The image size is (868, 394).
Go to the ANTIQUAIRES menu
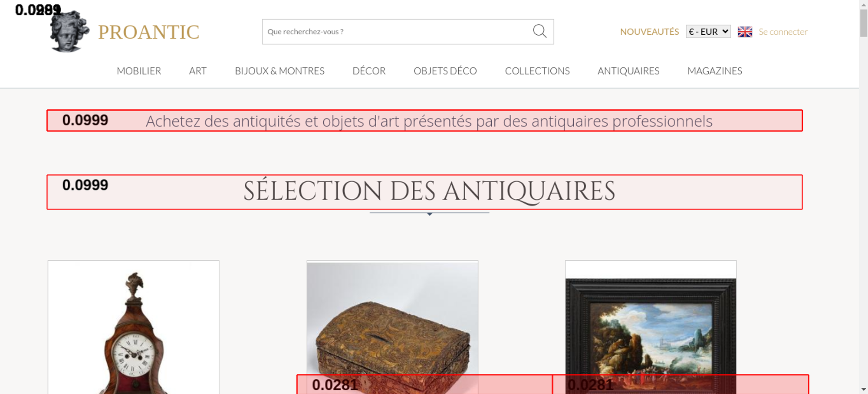(628, 71)
